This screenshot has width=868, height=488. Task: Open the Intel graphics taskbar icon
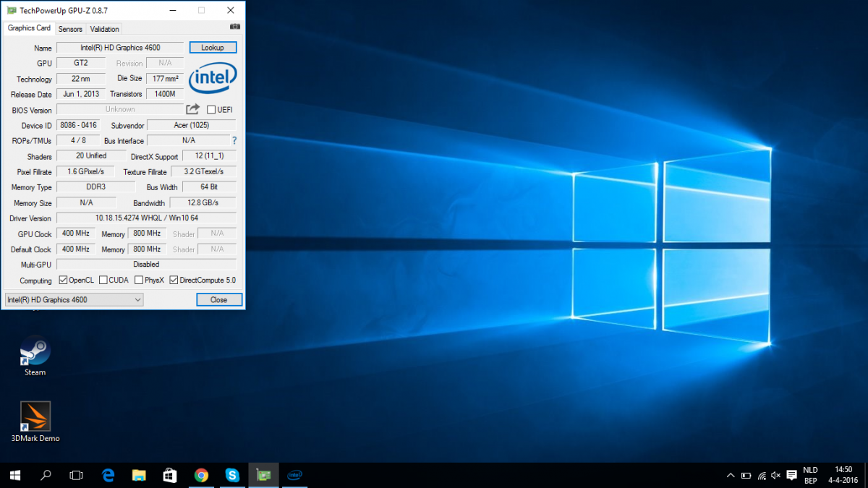tap(295, 475)
